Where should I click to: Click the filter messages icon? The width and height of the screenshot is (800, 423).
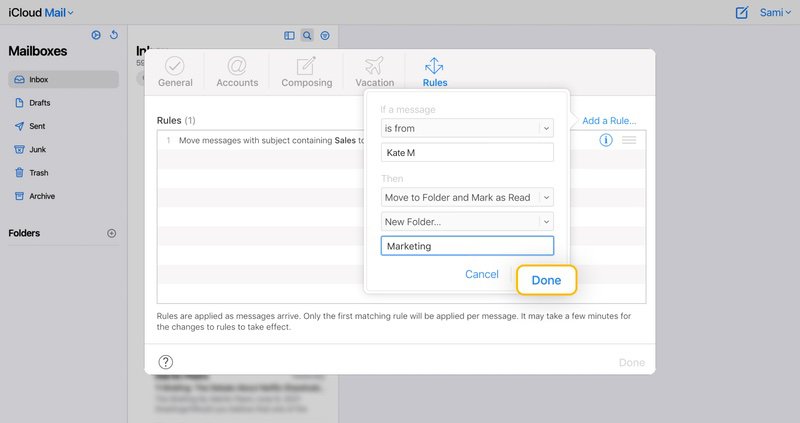[x=325, y=36]
